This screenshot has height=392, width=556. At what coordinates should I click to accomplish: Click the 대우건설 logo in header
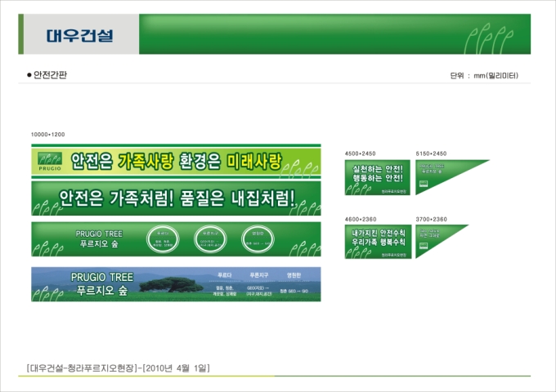tap(79, 35)
